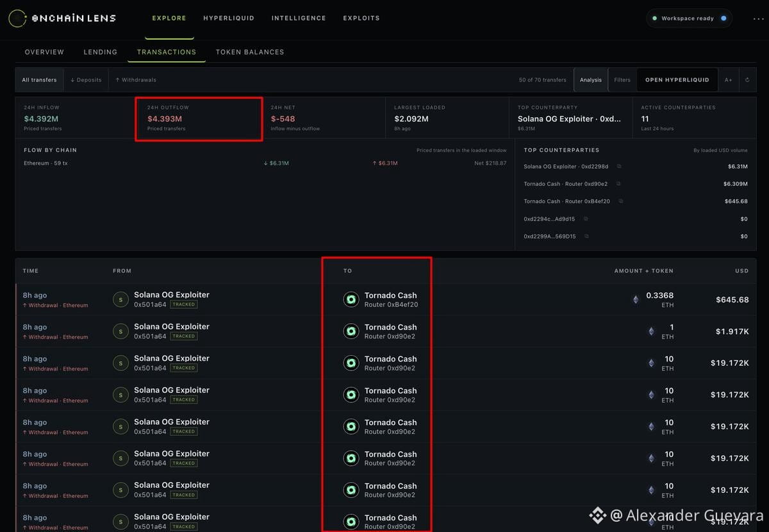Select the Withdrawals filter

136,80
